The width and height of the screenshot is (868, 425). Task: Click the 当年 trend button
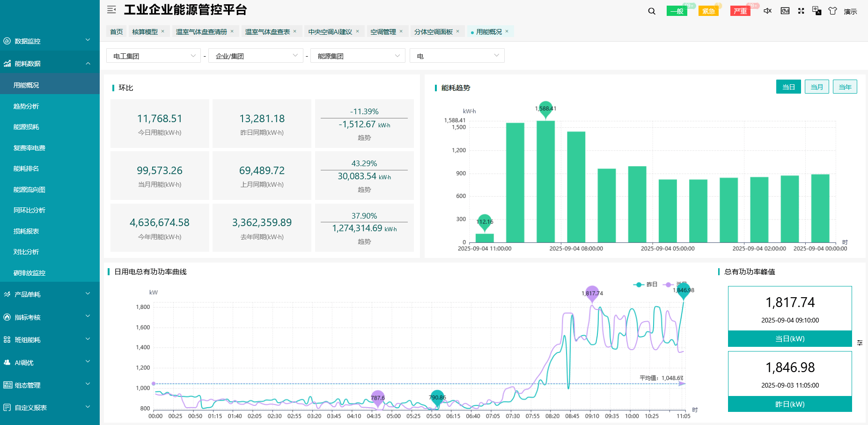pos(845,87)
